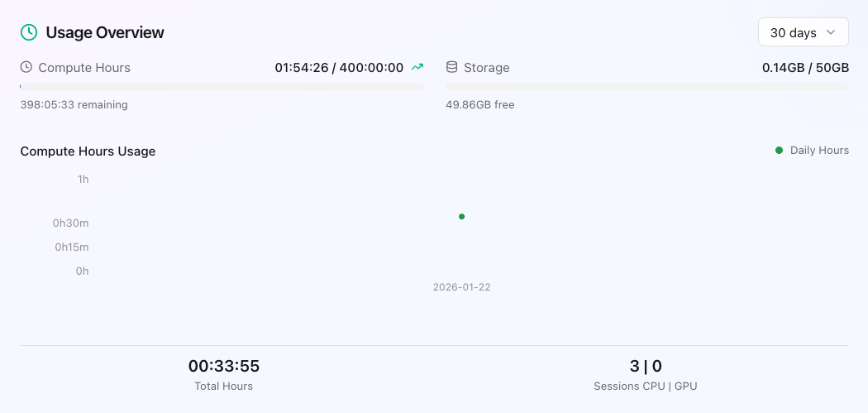This screenshot has height=413, width=868.
Task: Click the chevron in the 30 days selector
Action: (832, 33)
